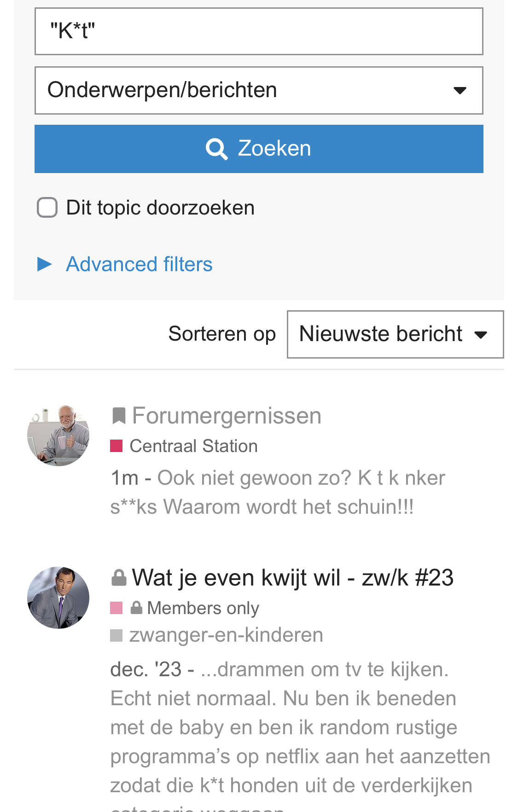Open the Forumergernissen poster's avatar
The width and height of the screenshot is (518, 812).
[x=58, y=435]
